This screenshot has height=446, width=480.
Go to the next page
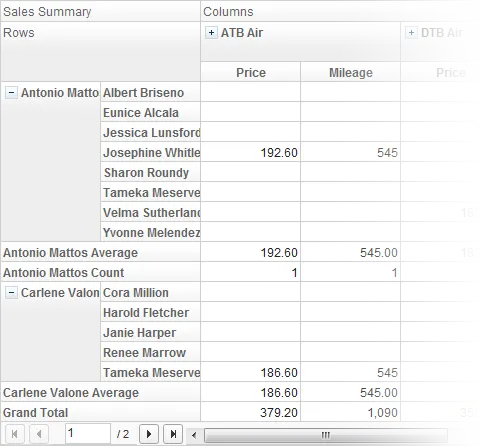(149, 434)
